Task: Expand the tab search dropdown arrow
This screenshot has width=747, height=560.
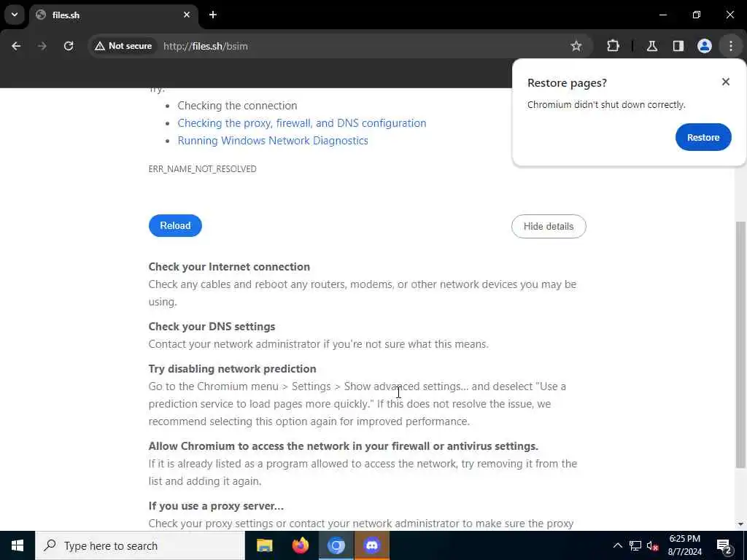Action: point(15,15)
